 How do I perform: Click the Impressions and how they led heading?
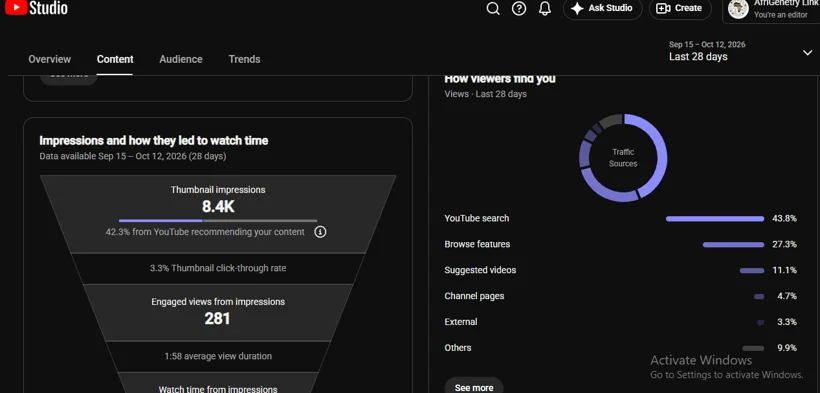(x=154, y=140)
